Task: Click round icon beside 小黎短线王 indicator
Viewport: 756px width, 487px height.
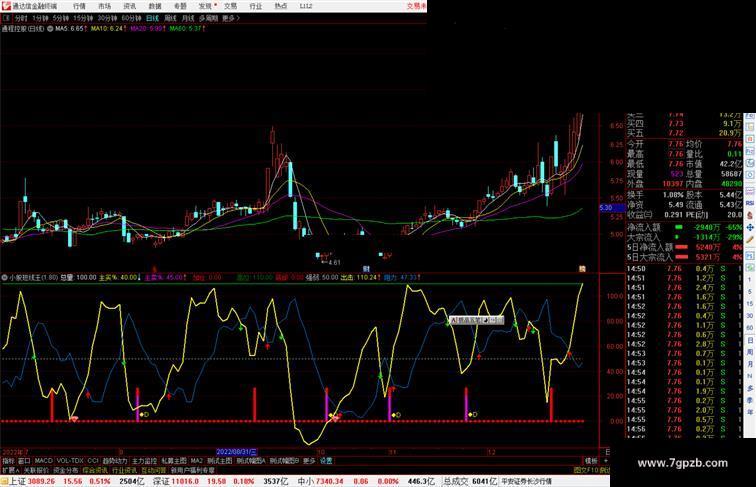Action: pyautogui.click(x=4, y=277)
